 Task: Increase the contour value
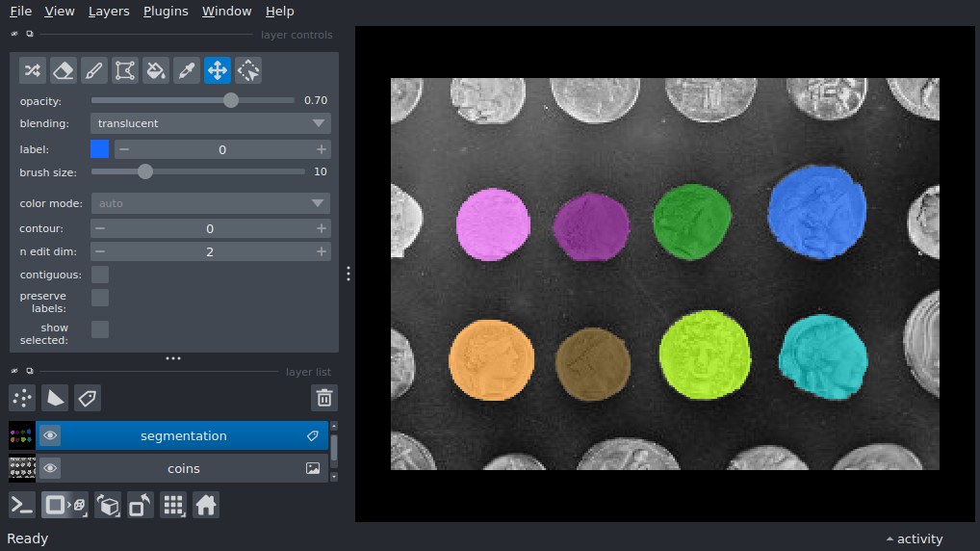coord(322,229)
